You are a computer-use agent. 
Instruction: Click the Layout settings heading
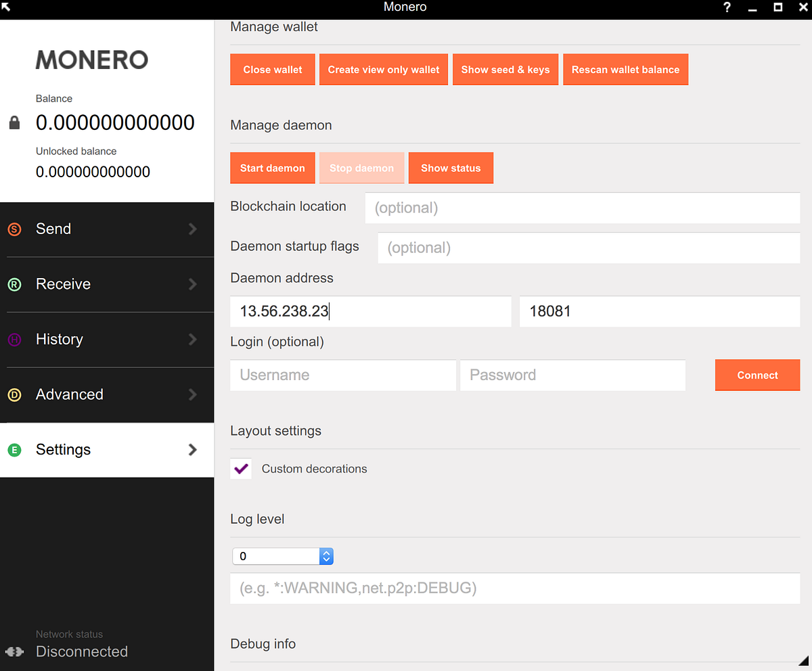(275, 431)
